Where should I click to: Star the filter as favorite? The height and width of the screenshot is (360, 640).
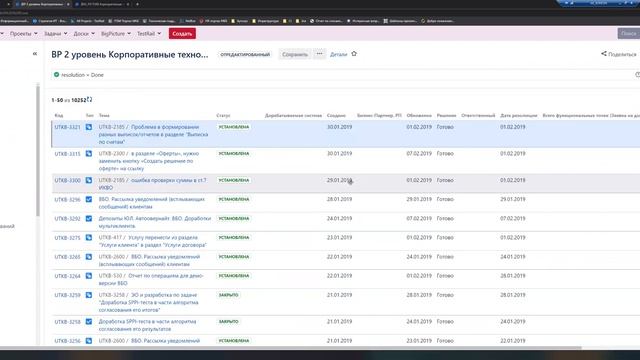[354, 54]
